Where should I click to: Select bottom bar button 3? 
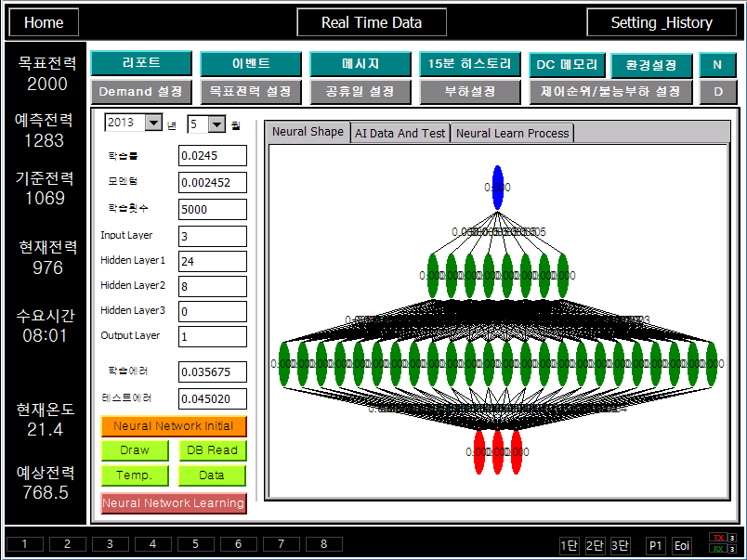click(110, 544)
